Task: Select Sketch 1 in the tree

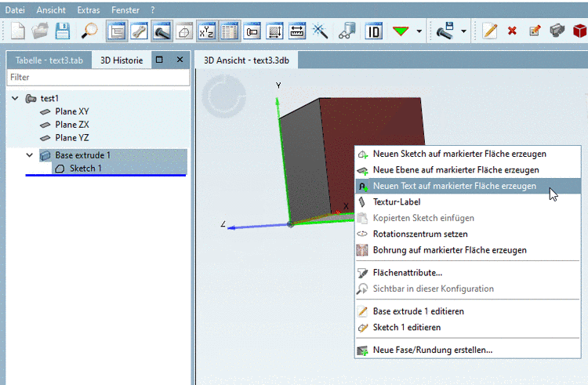Action: pyautogui.click(x=85, y=169)
